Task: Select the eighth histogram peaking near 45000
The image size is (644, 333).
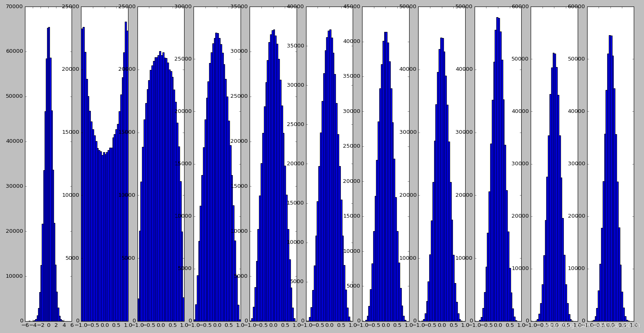Action: coord(442,164)
